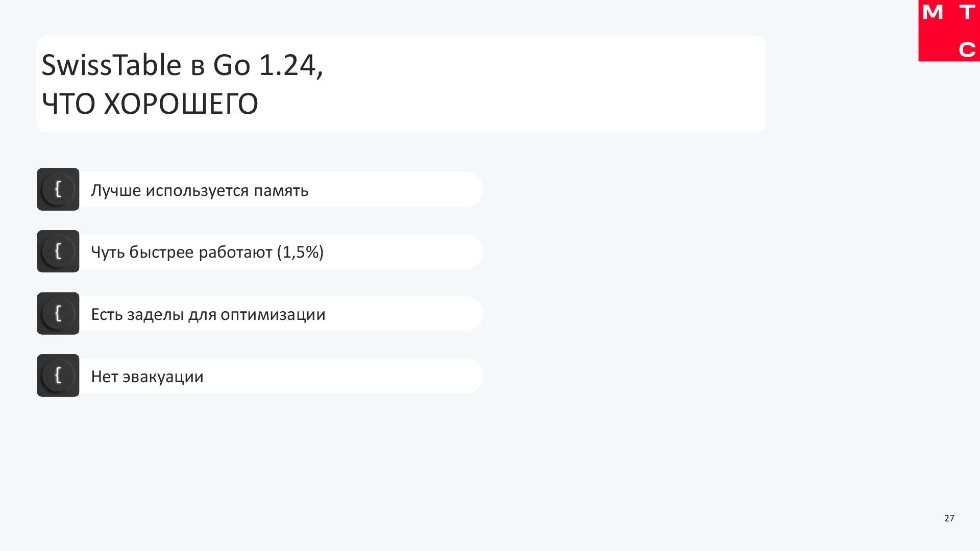
Task: Click the red МТС logo
Action: tap(949, 31)
